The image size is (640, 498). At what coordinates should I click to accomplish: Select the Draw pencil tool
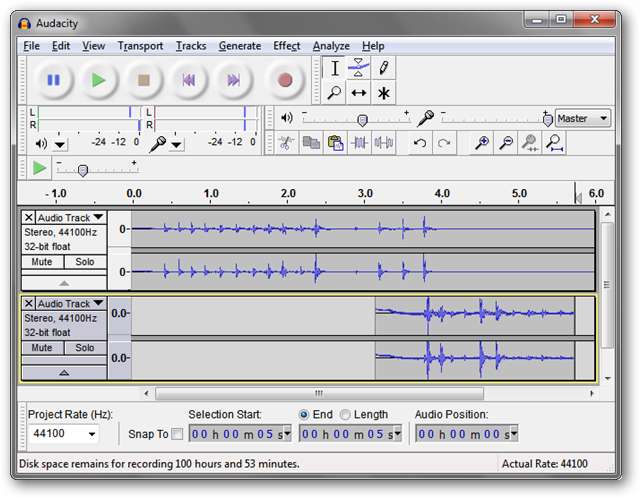coord(382,68)
